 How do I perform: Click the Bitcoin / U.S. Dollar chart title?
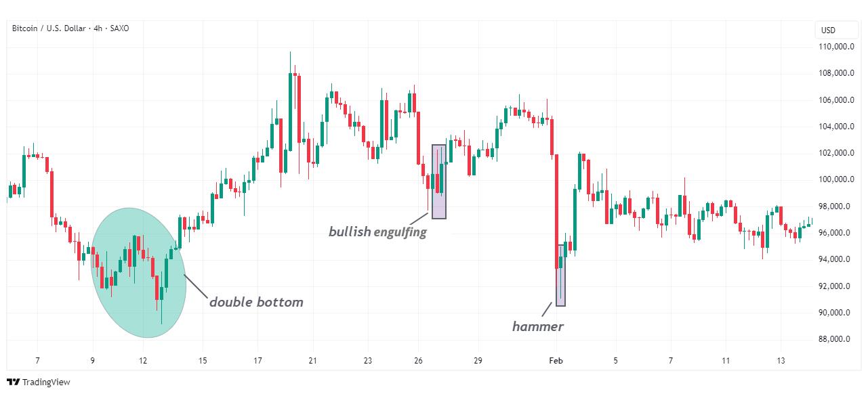coord(70,28)
